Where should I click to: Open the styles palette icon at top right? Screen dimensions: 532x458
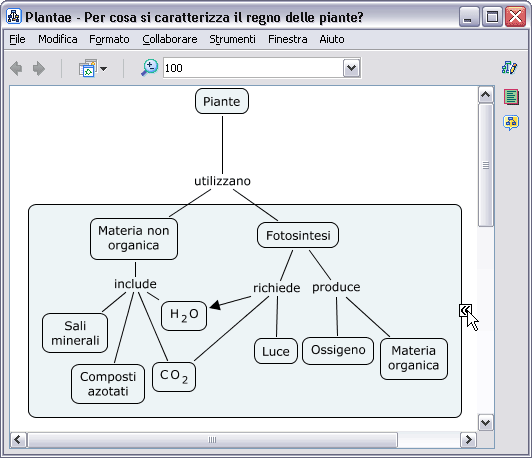coord(509,68)
